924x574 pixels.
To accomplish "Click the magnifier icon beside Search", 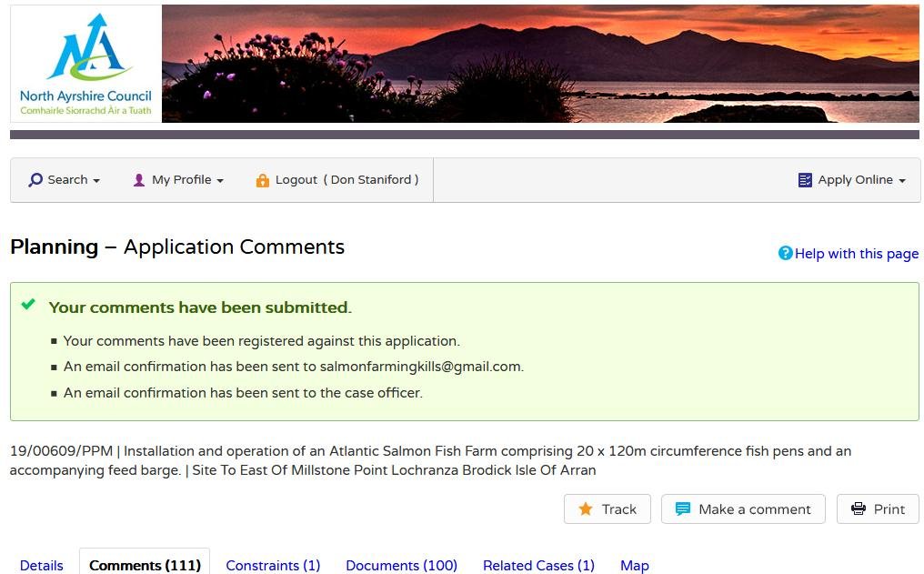I will point(35,179).
